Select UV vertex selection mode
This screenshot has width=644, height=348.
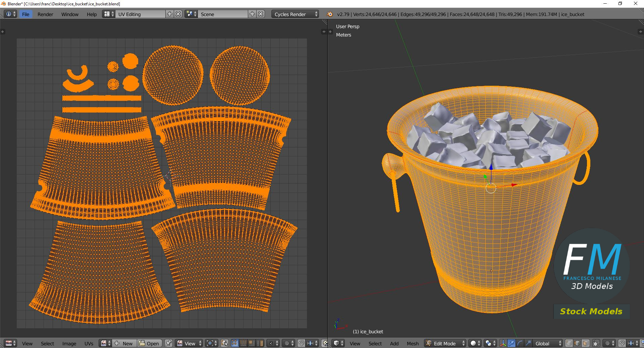click(234, 343)
